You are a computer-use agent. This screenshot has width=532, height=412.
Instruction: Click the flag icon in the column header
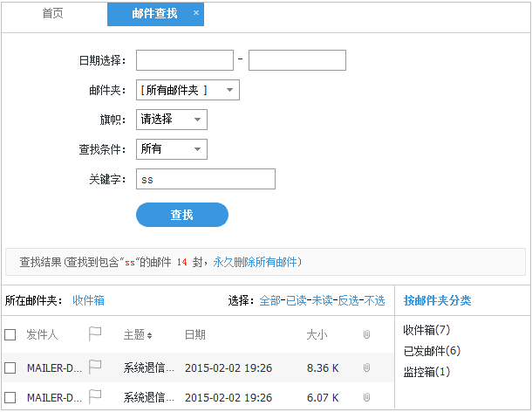[x=95, y=334]
